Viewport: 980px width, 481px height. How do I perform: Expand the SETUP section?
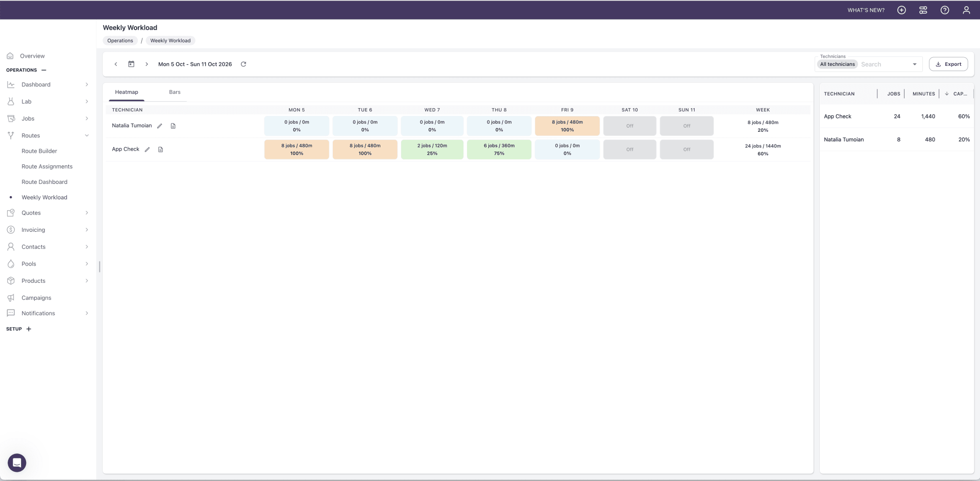coord(29,329)
